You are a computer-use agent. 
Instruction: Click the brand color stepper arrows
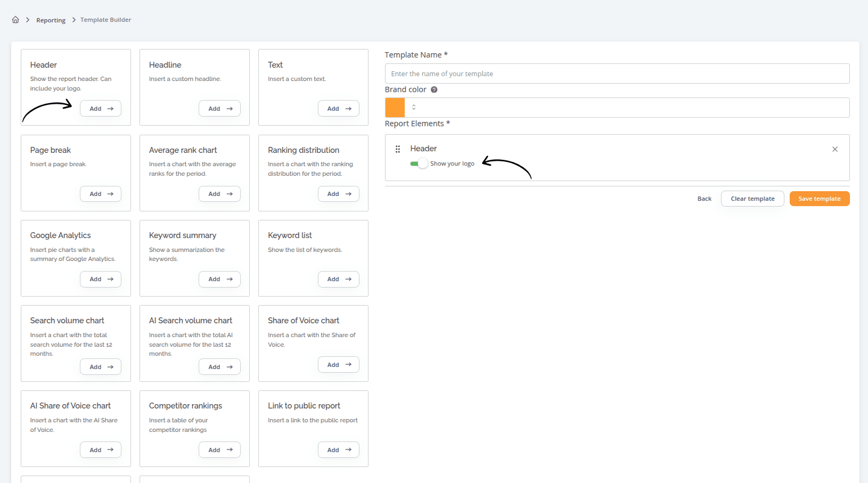tap(414, 108)
